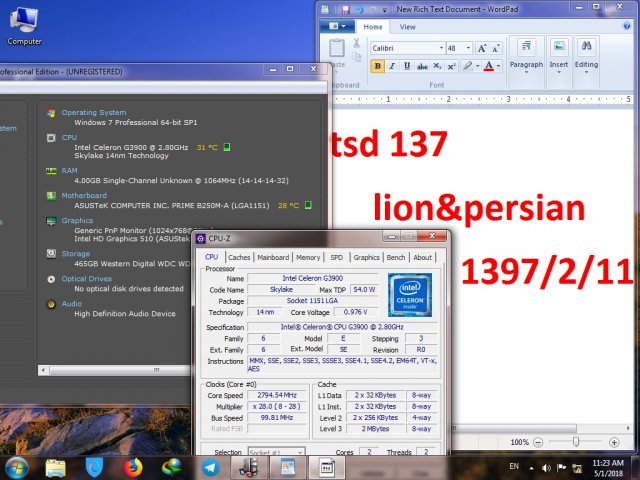Toggle underline formatting

(406, 66)
